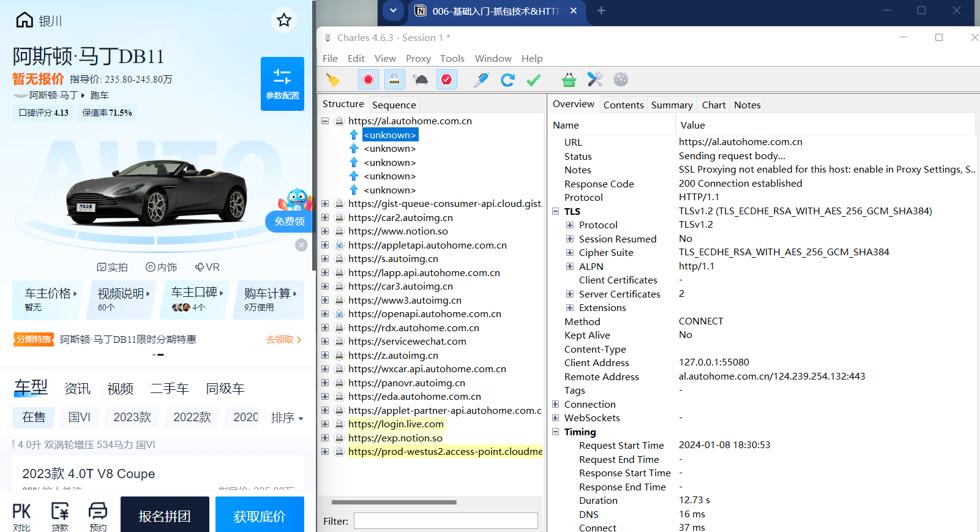The height and width of the screenshot is (532, 980).
Task: Toggle the red Record button in toolbar
Action: (x=368, y=80)
